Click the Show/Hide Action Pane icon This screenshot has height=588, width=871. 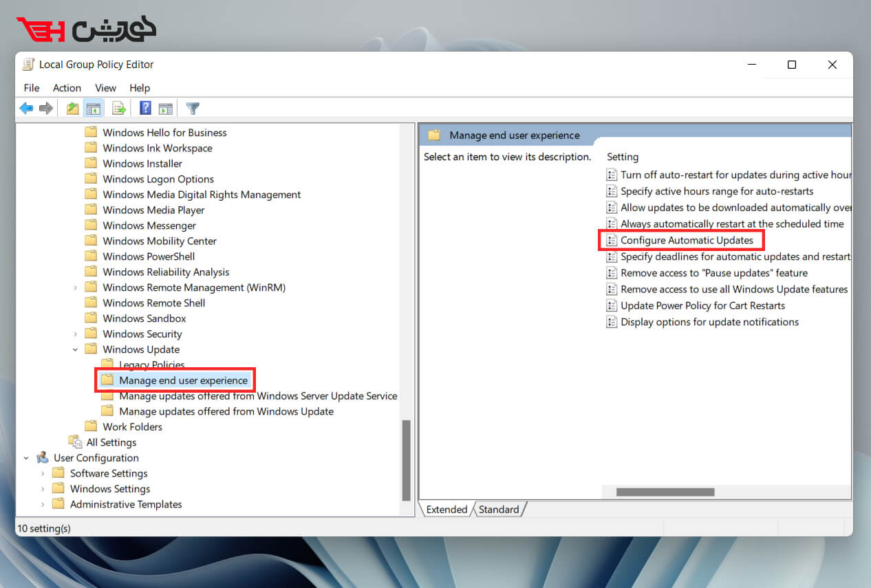[165, 108]
